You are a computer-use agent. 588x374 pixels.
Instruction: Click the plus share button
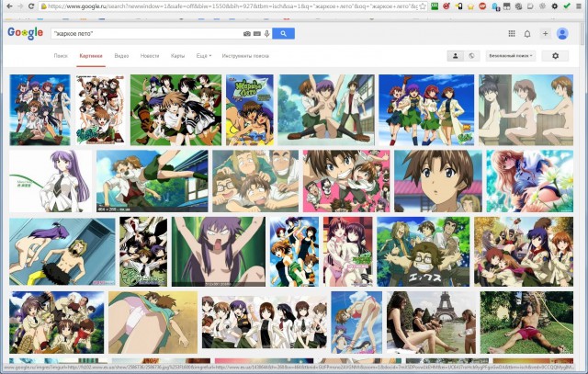pos(545,33)
